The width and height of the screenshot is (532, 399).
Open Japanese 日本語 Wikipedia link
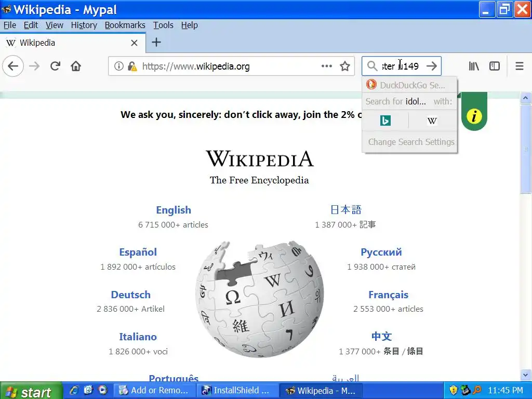click(x=345, y=210)
